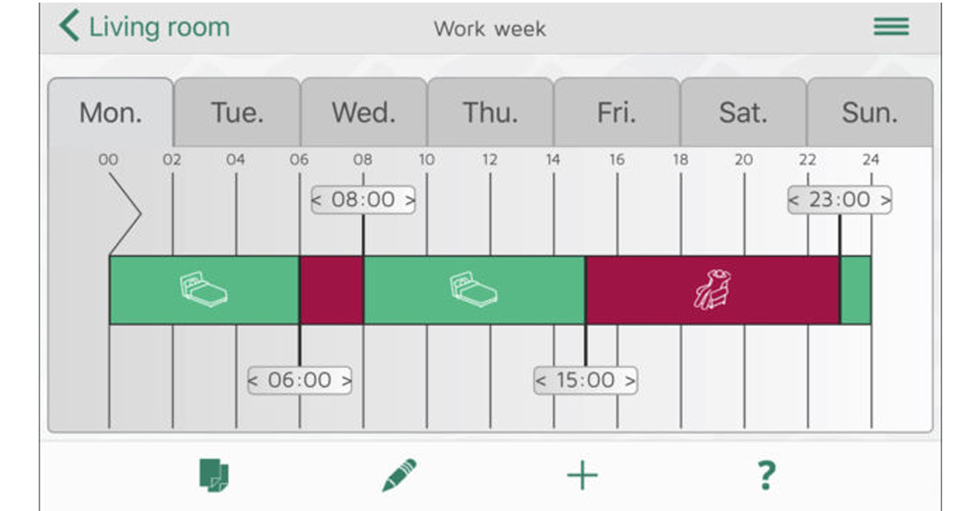Tap the lounge chair comfort icon
The image size is (980, 511).
[x=713, y=290]
